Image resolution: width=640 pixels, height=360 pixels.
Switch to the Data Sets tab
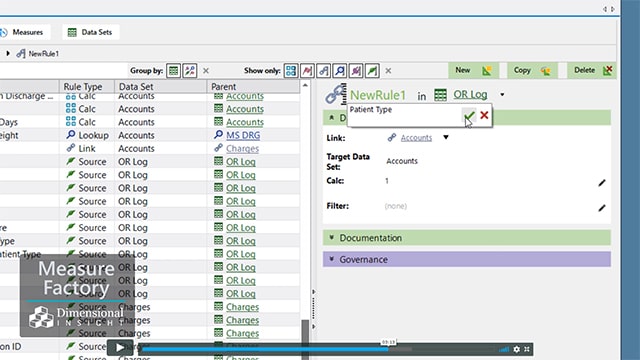tap(91, 32)
